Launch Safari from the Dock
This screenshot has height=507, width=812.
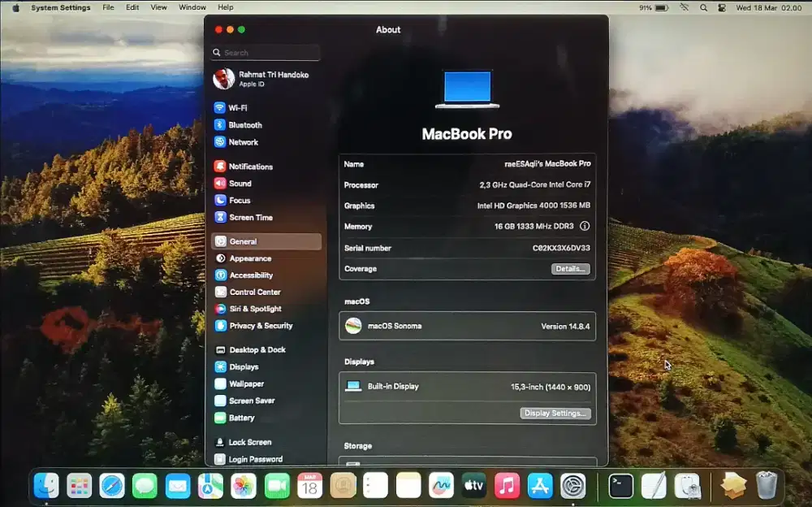coord(112,486)
